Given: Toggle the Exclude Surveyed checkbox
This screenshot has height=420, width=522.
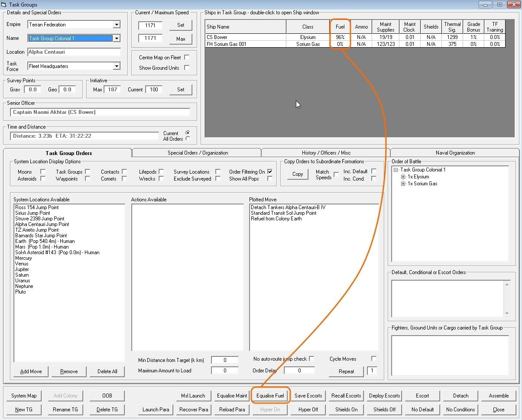Looking at the screenshot, I should click(218, 178).
